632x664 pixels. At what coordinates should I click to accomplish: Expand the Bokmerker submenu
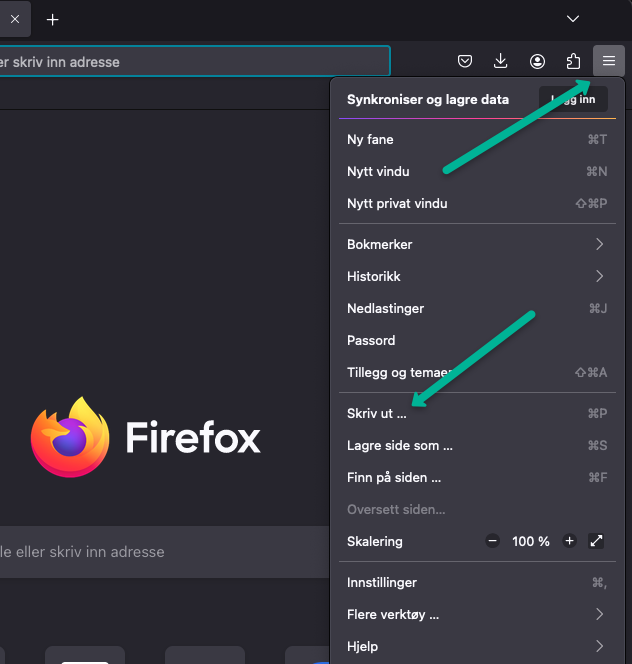[x=599, y=244]
